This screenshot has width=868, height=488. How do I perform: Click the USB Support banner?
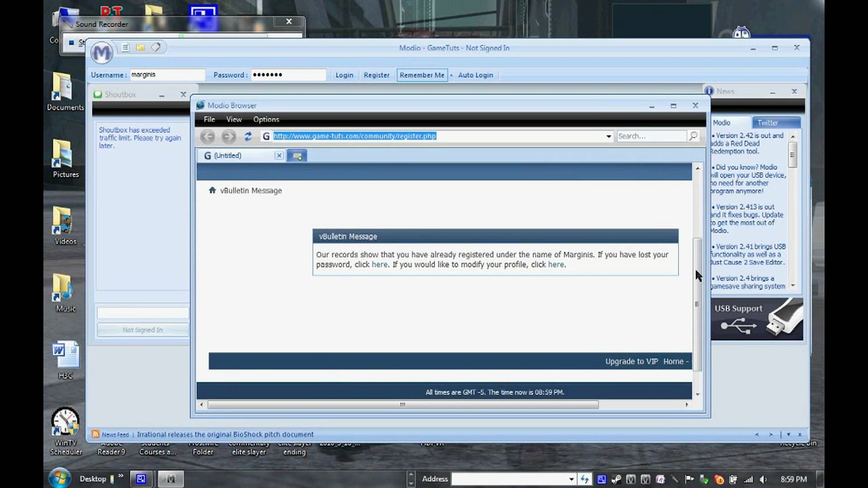click(757, 319)
